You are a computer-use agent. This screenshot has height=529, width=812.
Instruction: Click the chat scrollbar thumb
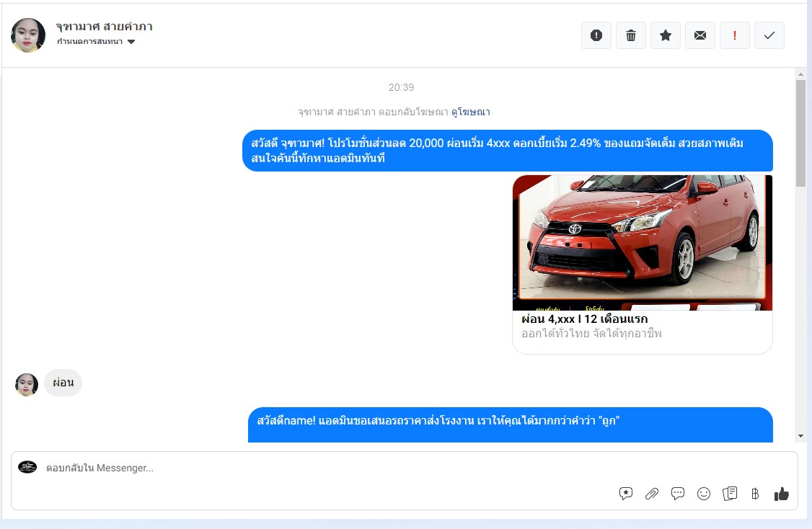tap(801, 133)
